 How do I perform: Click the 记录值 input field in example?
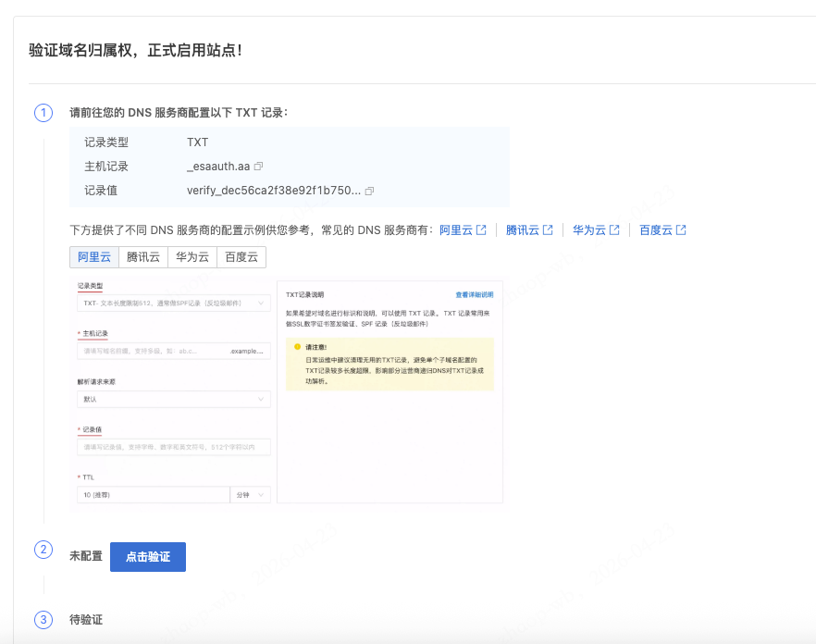[174, 448]
